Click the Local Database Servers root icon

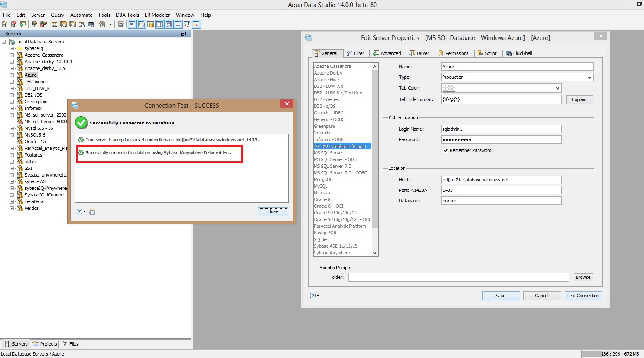point(12,42)
